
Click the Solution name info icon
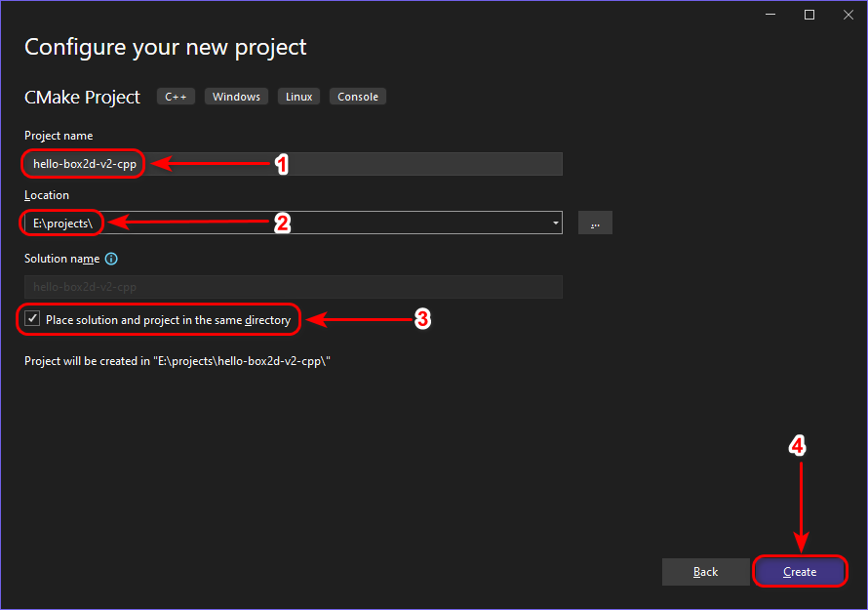click(x=111, y=260)
